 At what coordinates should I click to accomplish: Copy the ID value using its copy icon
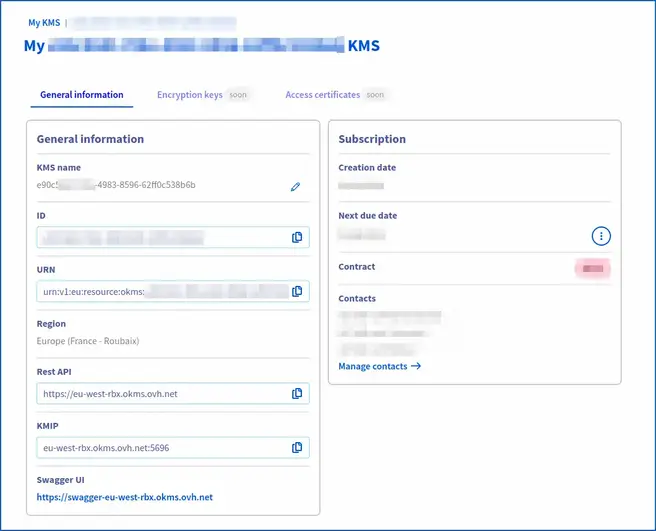tap(297, 237)
